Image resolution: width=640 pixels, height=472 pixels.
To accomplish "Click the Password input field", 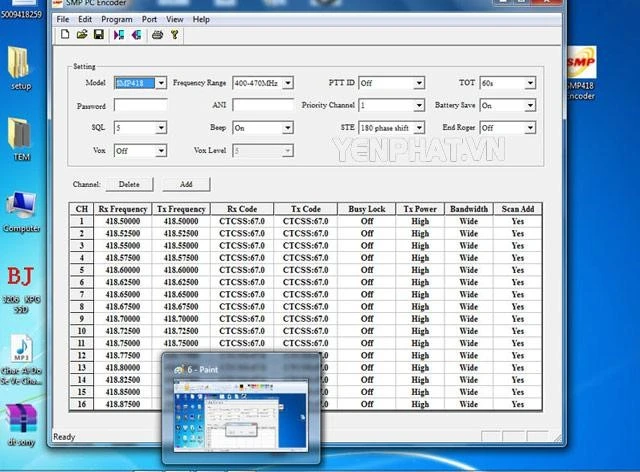I will 139,105.
